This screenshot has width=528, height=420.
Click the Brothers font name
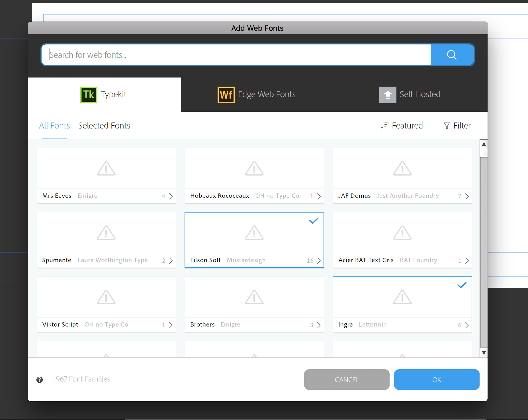pyautogui.click(x=202, y=325)
